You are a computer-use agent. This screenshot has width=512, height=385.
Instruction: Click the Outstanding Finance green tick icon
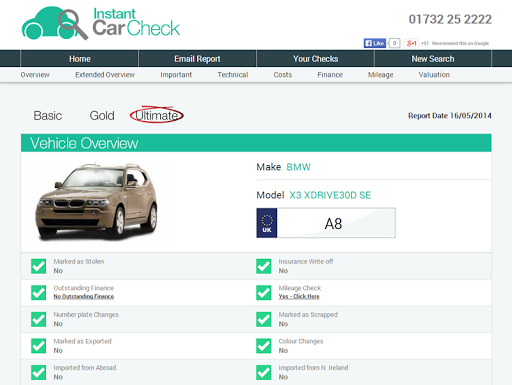click(x=39, y=293)
